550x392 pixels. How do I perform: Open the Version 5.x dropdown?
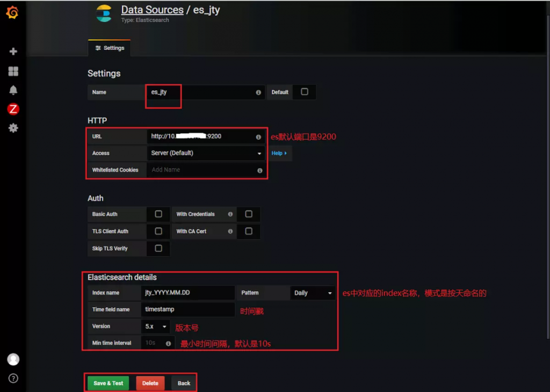coord(155,326)
